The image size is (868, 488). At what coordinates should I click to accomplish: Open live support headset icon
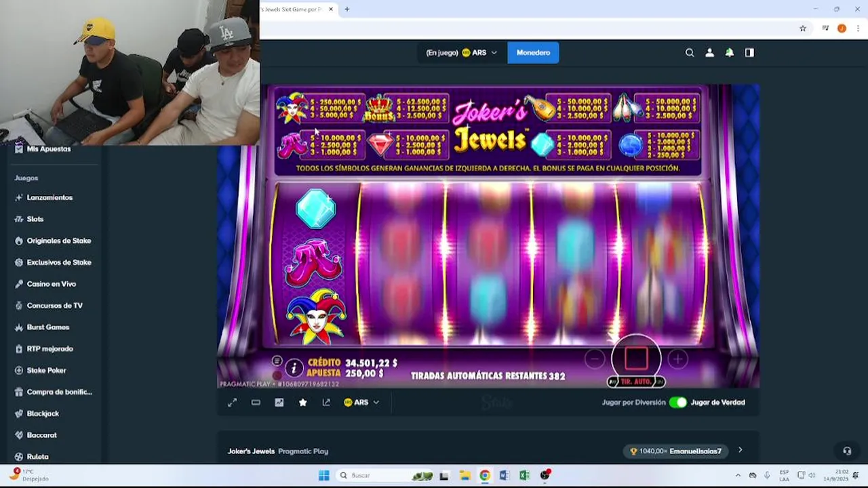click(x=847, y=451)
